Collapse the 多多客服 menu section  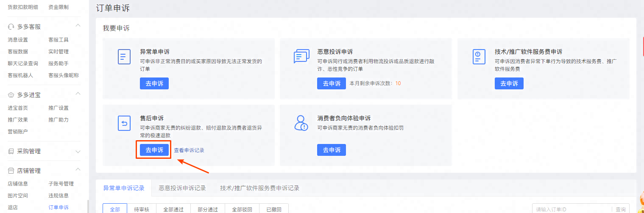click(x=78, y=26)
